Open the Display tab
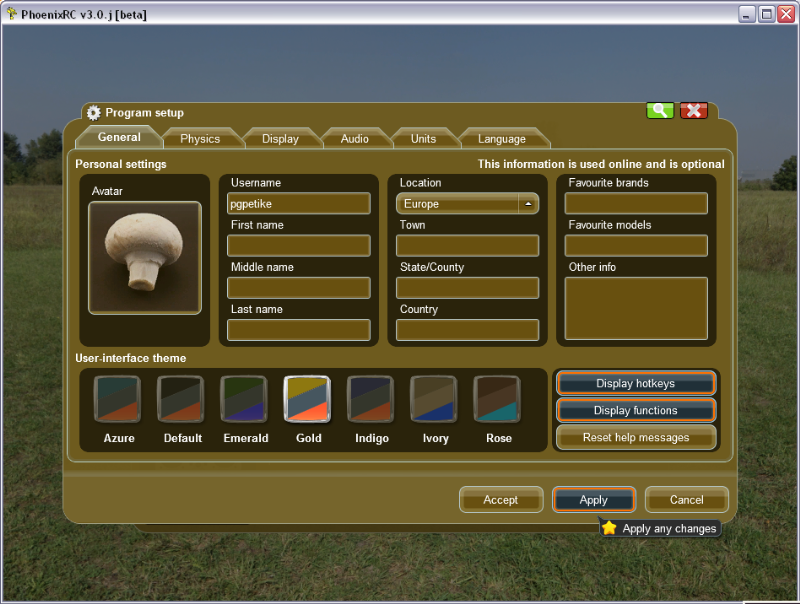Screen dimensions: 800x604 coord(280,139)
